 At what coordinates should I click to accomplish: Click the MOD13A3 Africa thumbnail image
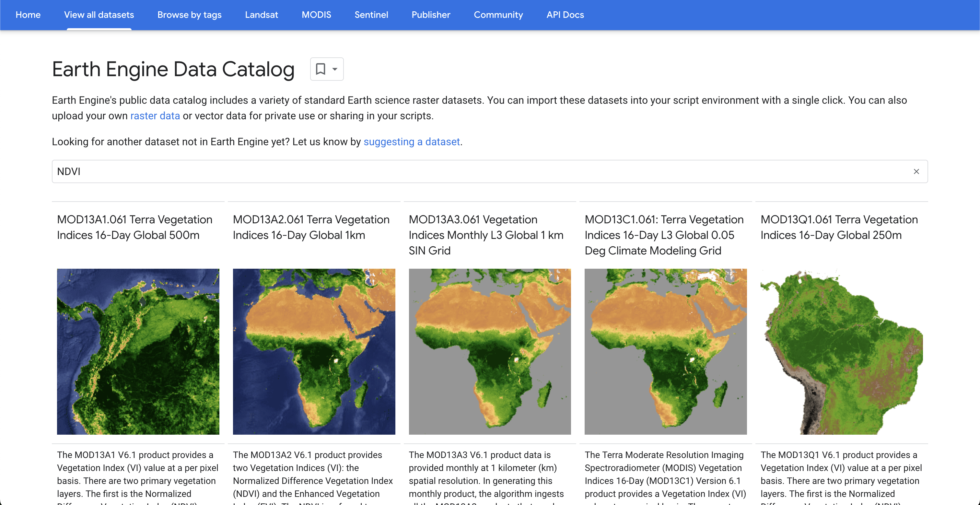pos(490,352)
